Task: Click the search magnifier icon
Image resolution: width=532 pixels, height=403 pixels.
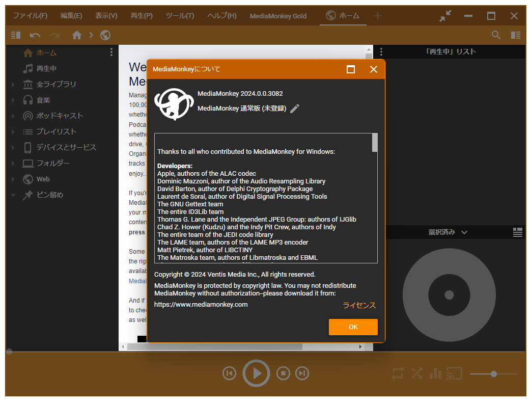Action: (495, 35)
